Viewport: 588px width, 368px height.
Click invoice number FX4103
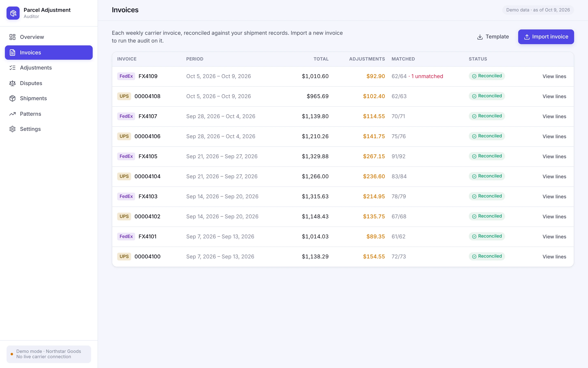coord(148,196)
